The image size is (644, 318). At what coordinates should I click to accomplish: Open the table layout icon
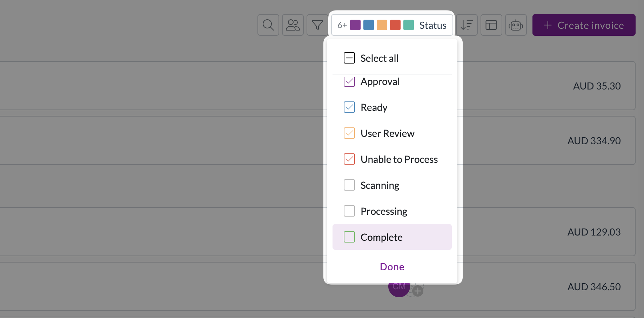pos(491,25)
